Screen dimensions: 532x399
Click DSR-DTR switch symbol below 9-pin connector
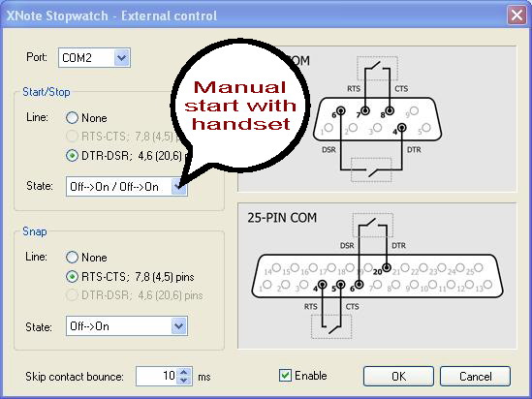(371, 169)
